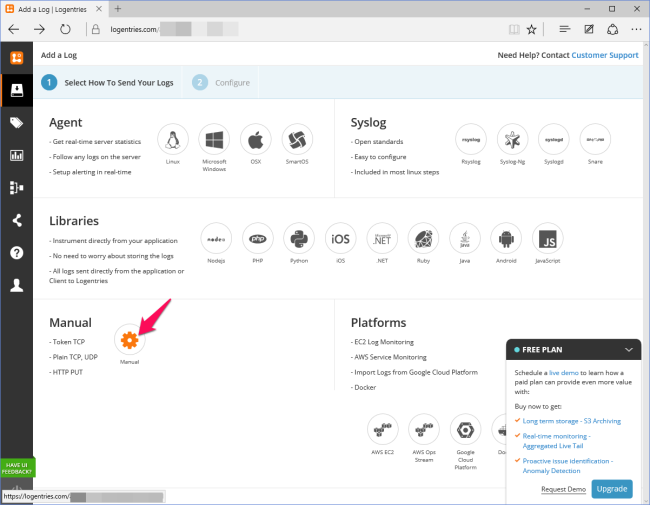
Task: Click the Have UI Feedback button
Action: pyautogui.click(x=17, y=468)
